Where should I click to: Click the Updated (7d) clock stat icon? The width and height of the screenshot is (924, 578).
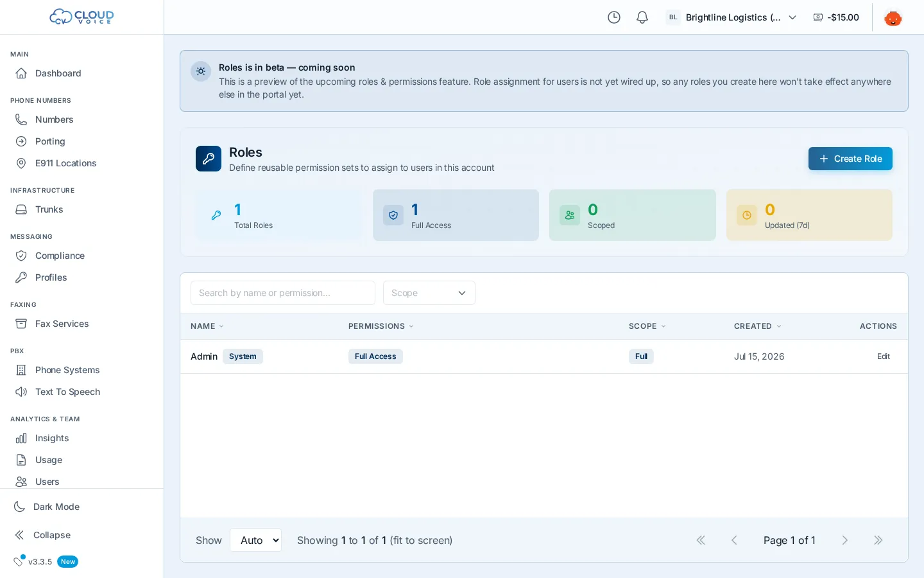pos(747,215)
